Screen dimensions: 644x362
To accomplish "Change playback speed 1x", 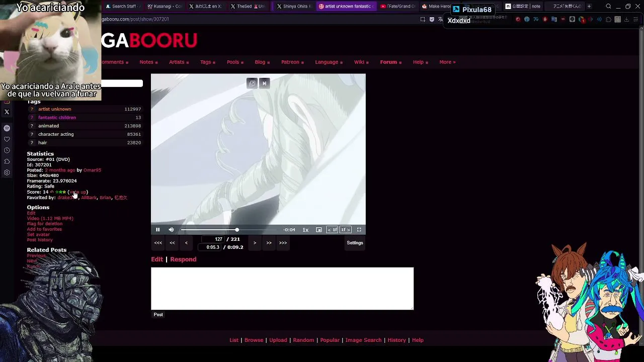I will click(305, 230).
